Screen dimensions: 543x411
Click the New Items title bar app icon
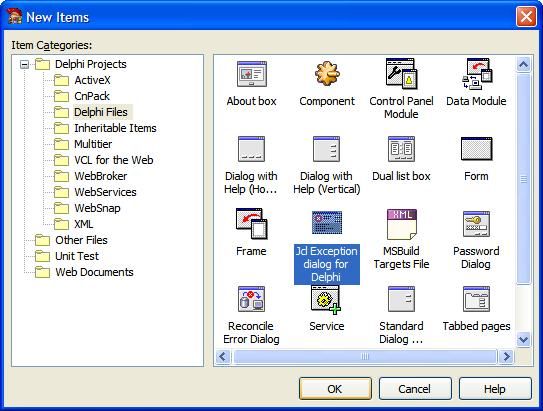click(15, 17)
